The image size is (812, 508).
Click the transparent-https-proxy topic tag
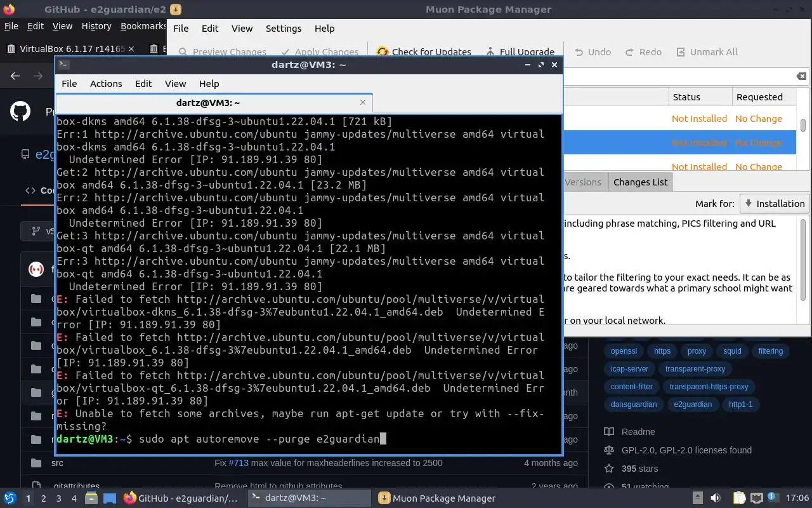(x=709, y=387)
